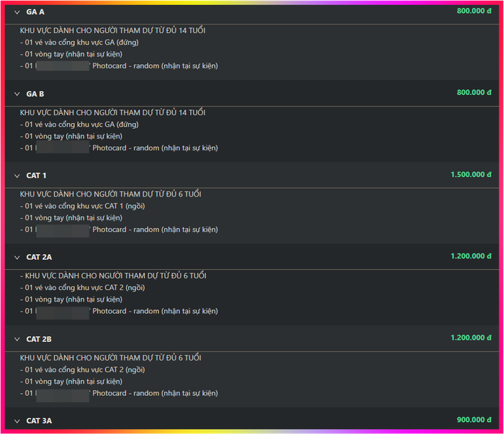Viewport: 504px width, 434px height.
Task: Select the GA B ticket title
Action: tap(35, 94)
